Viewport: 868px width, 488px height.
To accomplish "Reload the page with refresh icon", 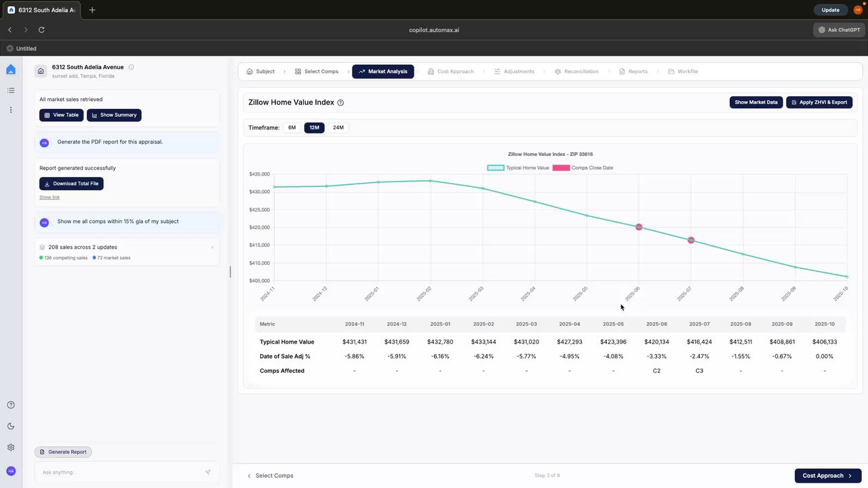I will coord(41,30).
